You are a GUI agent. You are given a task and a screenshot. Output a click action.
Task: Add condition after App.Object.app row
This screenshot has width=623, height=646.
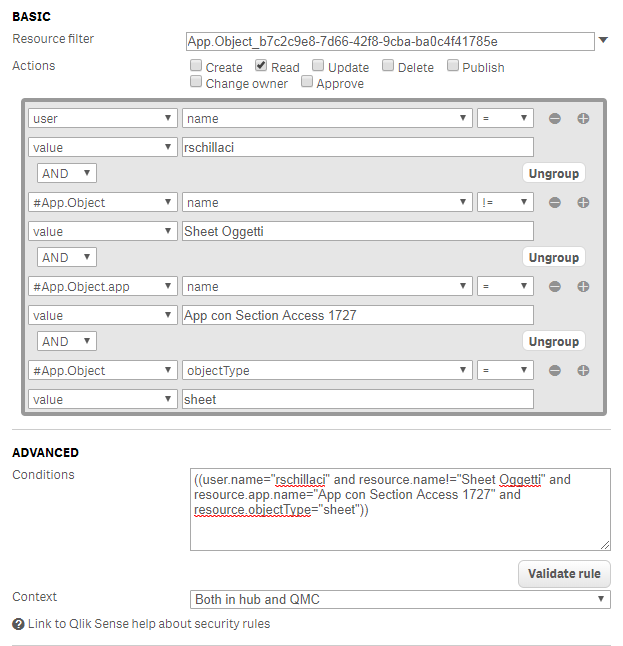click(x=583, y=287)
